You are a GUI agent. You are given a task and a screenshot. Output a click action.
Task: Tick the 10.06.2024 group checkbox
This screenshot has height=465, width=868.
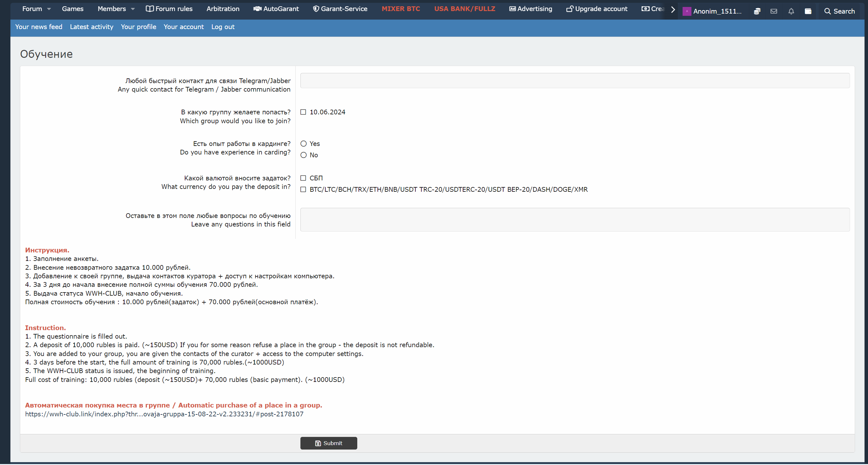coord(303,112)
